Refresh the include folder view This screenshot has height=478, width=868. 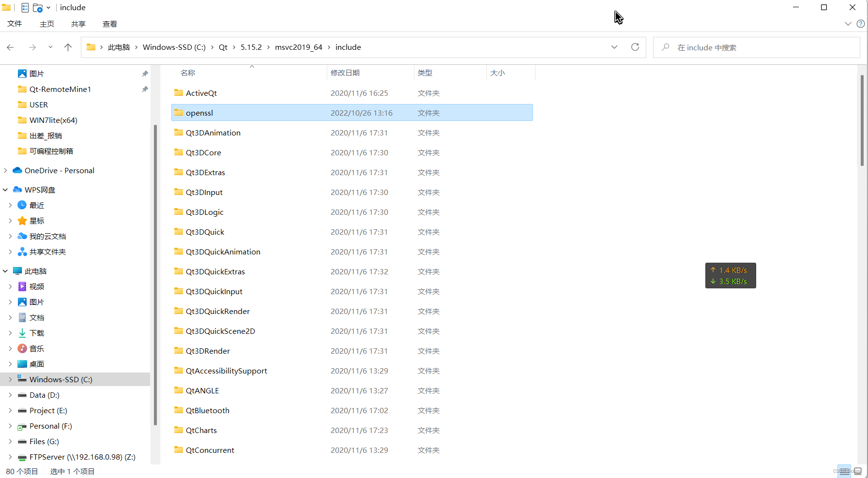pyautogui.click(x=635, y=47)
